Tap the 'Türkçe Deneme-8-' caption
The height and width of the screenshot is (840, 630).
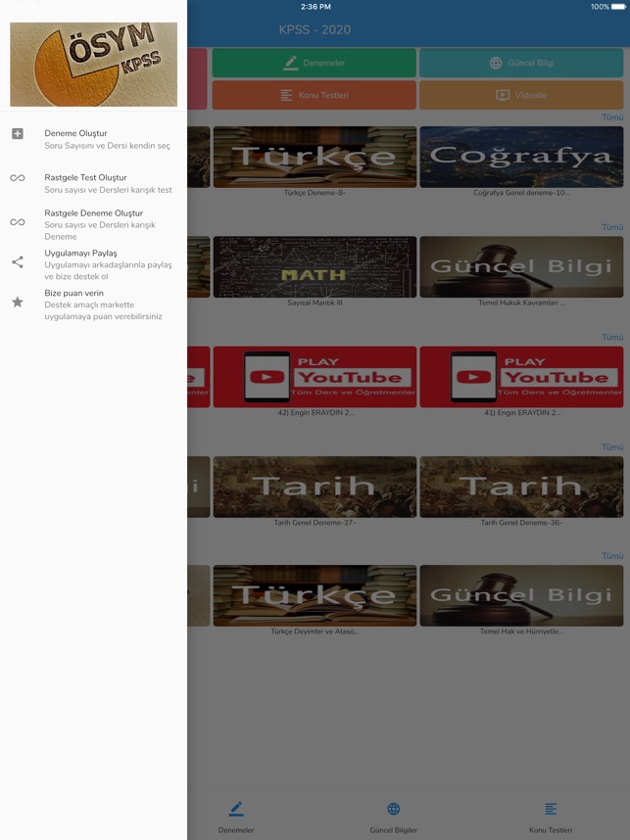(315, 193)
